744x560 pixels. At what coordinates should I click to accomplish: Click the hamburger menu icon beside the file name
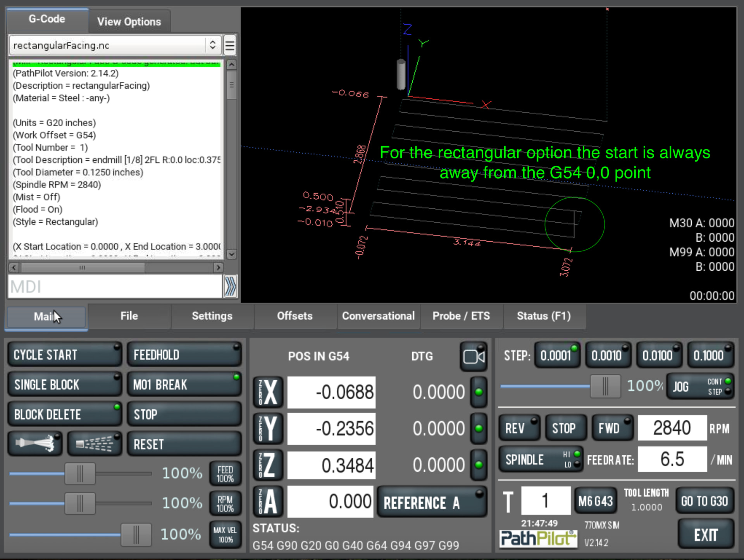230,46
